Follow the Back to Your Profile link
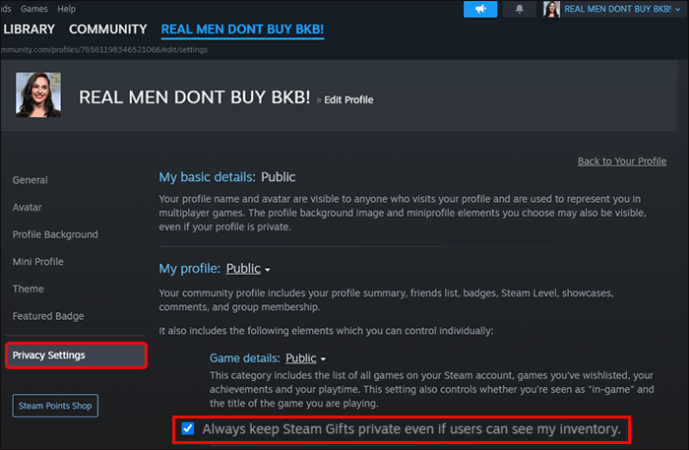The height and width of the screenshot is (450, 689). pyautogui.click(x=622, y=161)
